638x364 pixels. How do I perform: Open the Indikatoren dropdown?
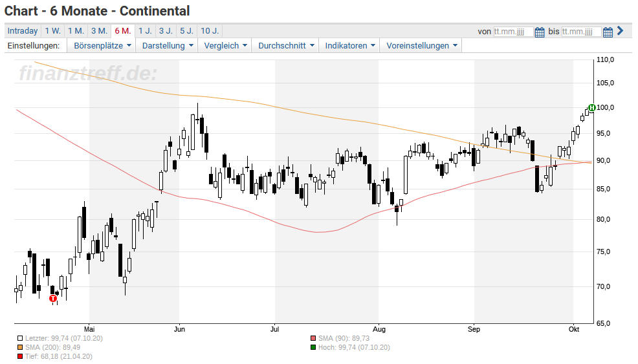pos(349,45)
